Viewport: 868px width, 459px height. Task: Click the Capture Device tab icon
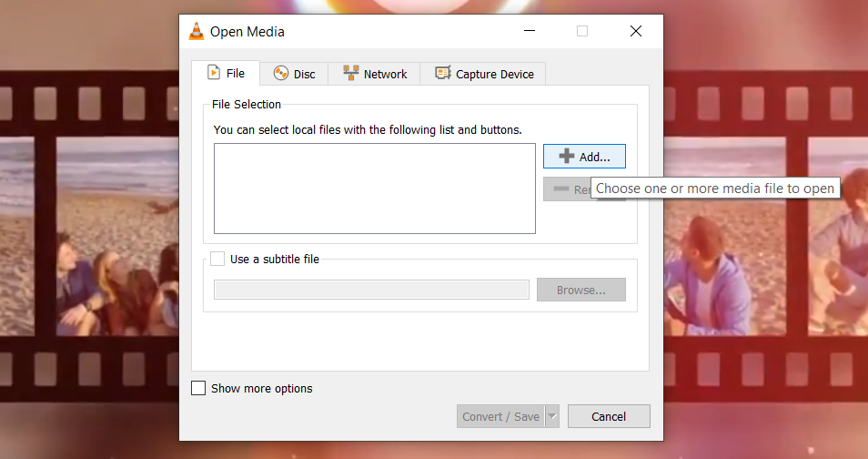(443, 74)
